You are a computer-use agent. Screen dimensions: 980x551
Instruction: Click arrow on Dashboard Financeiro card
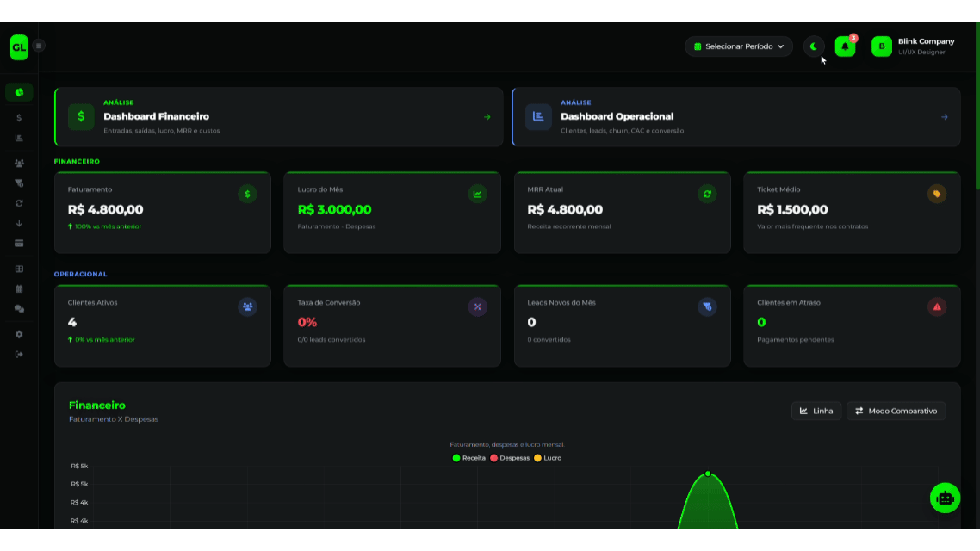point(487,117)
